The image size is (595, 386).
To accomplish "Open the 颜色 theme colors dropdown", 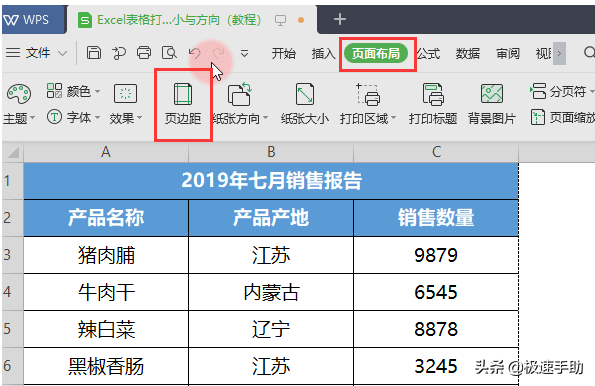I will [73, 91].
